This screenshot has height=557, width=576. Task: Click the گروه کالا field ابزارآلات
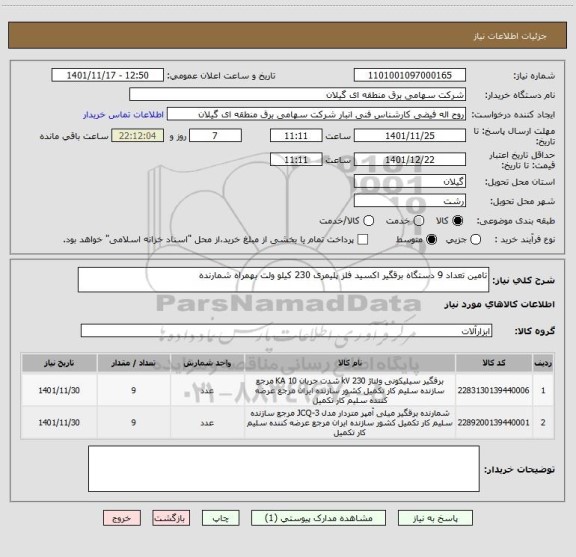pos(286,331)
